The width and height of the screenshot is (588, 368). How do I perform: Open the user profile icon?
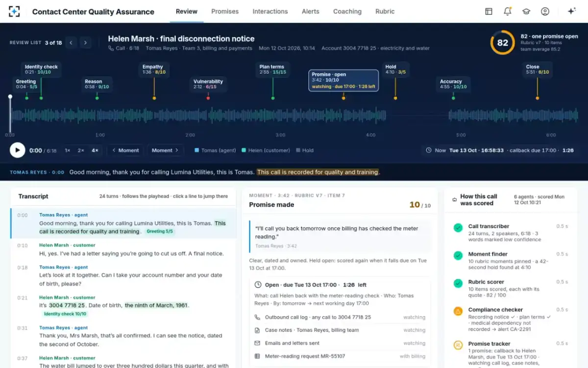545,11
